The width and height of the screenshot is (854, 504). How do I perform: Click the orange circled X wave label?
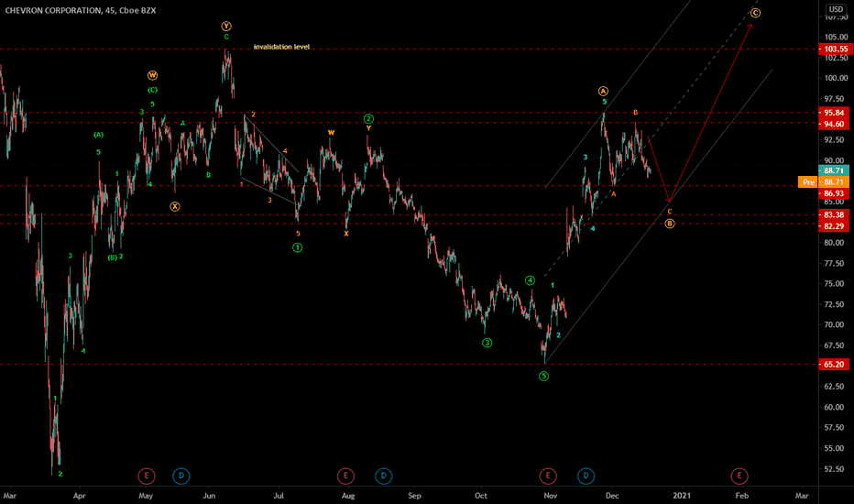(174, 206)
